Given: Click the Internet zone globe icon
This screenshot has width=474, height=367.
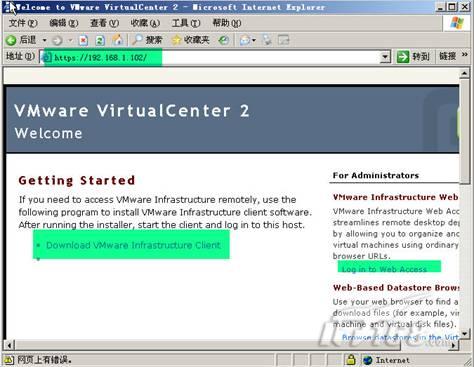Looking at the screenshot, I should 368,360.
